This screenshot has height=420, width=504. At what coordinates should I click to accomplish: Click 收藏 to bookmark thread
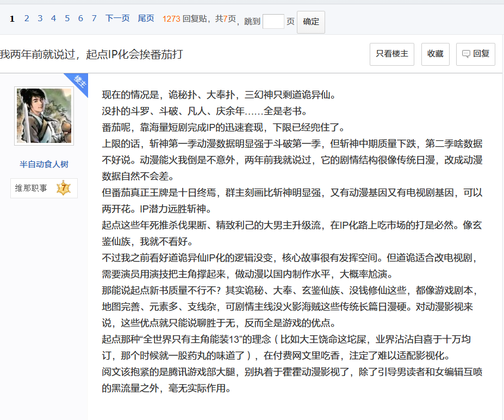pos(435,54)
